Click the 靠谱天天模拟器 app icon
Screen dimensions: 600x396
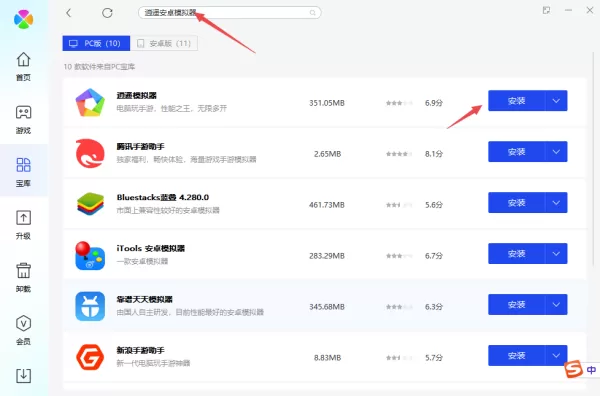tap(90, 306)
